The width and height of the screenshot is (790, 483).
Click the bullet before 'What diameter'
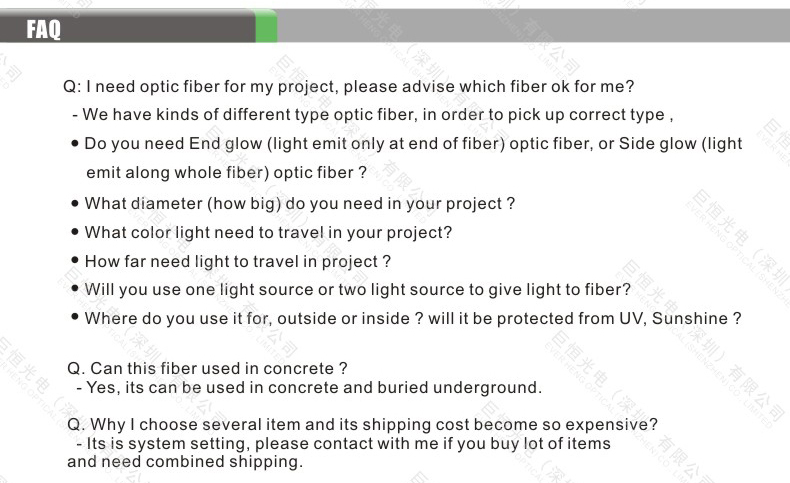(x=75, y=203)
